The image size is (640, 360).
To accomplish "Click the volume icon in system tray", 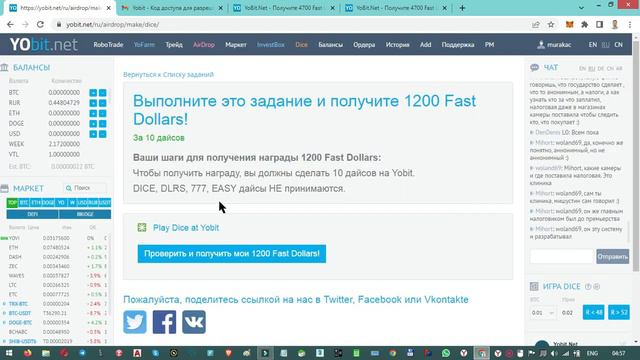I will 554,353.
